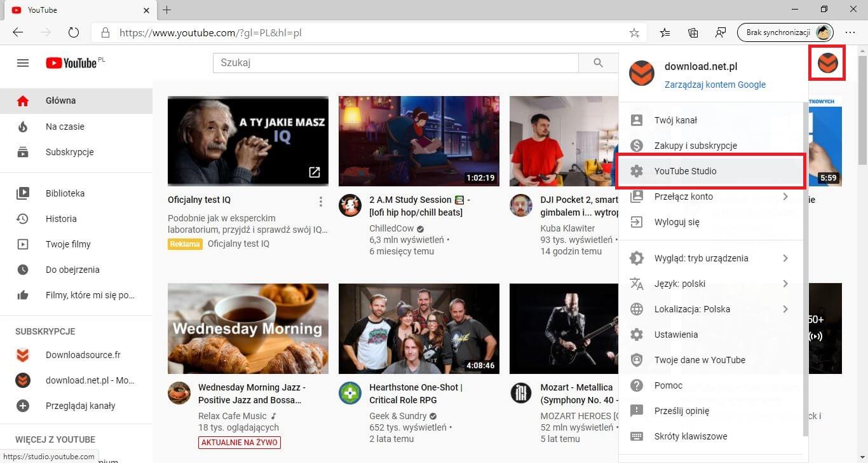868x463 pixels.
Task: Open liked videos Filmy, które mi się po...
Action: click(76, 295)
